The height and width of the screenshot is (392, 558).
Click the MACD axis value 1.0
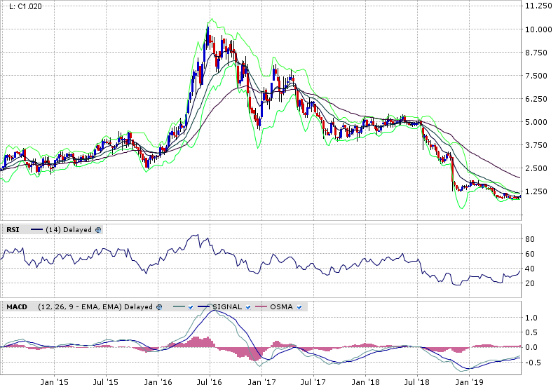click(531, 318)
